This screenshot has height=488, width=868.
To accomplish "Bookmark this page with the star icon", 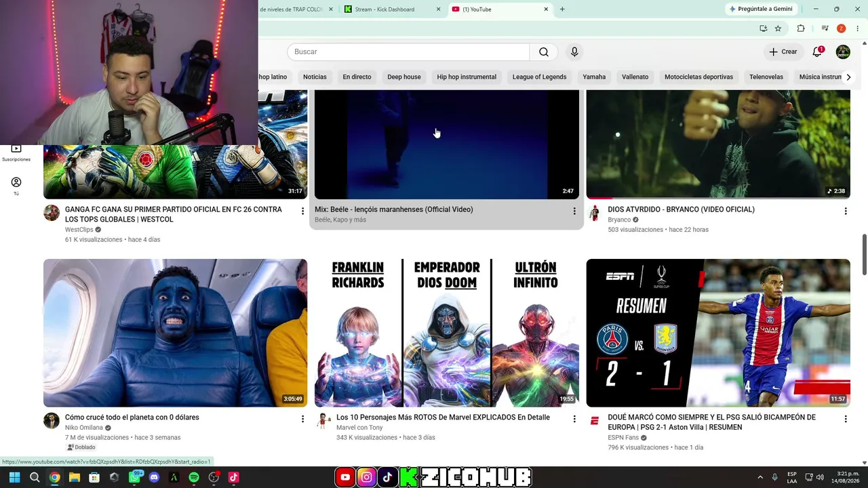I will point(778,28).
